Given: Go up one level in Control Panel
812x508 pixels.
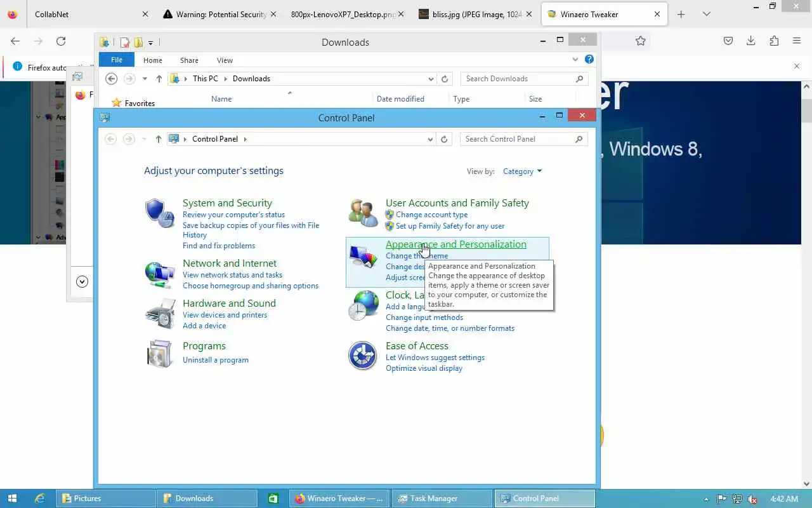Looking at the screenshot, I should (159, 139).
